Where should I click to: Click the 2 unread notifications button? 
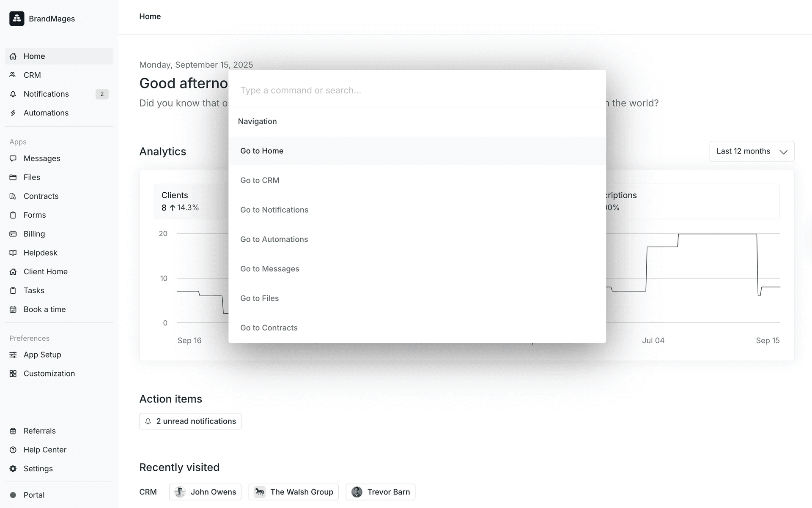190,421
